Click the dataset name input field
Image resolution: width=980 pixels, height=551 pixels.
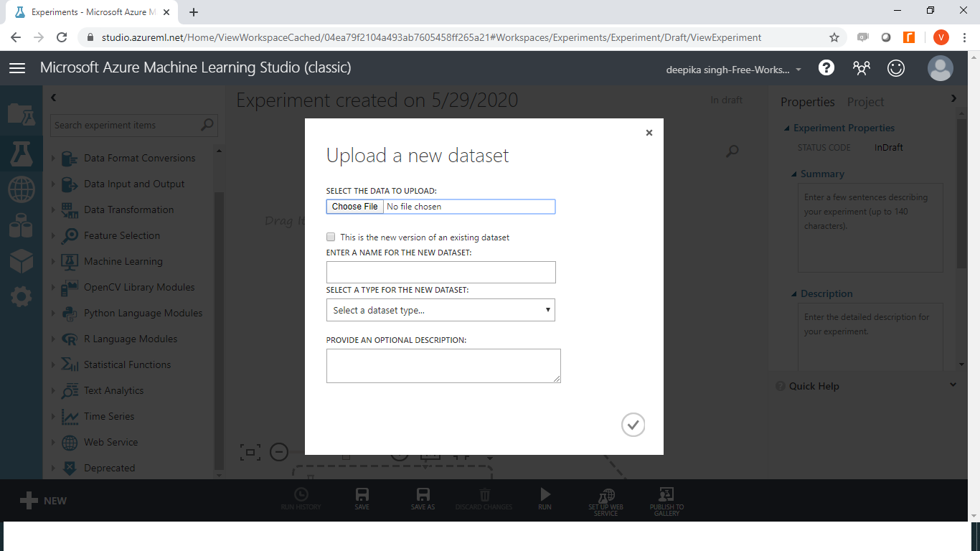point(440,272)
